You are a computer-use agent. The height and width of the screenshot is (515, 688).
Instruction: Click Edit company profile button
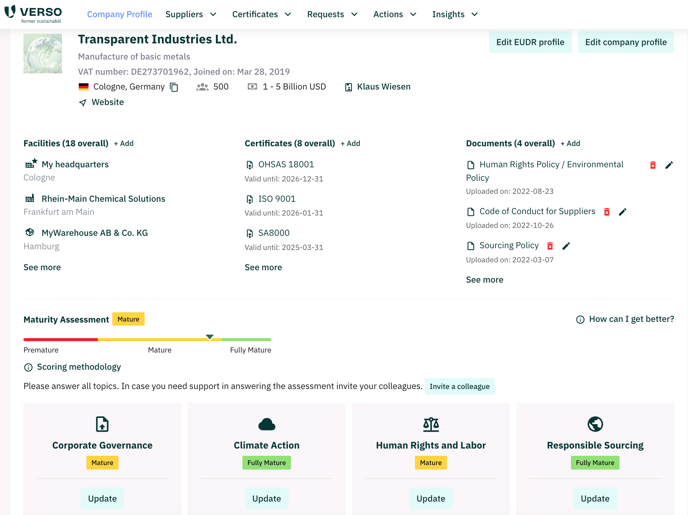coord(626,42)
